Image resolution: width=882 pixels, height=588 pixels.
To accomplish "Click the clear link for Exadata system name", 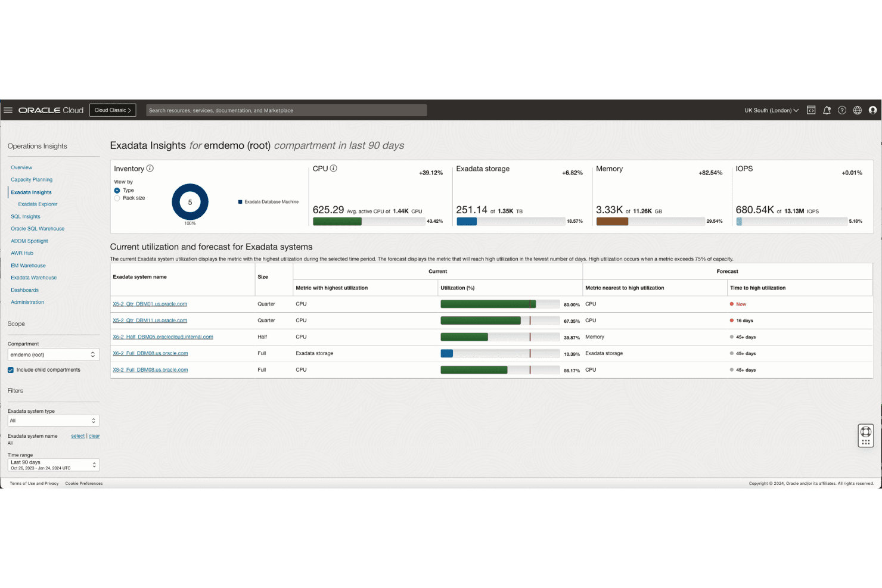I will (94, 436).
